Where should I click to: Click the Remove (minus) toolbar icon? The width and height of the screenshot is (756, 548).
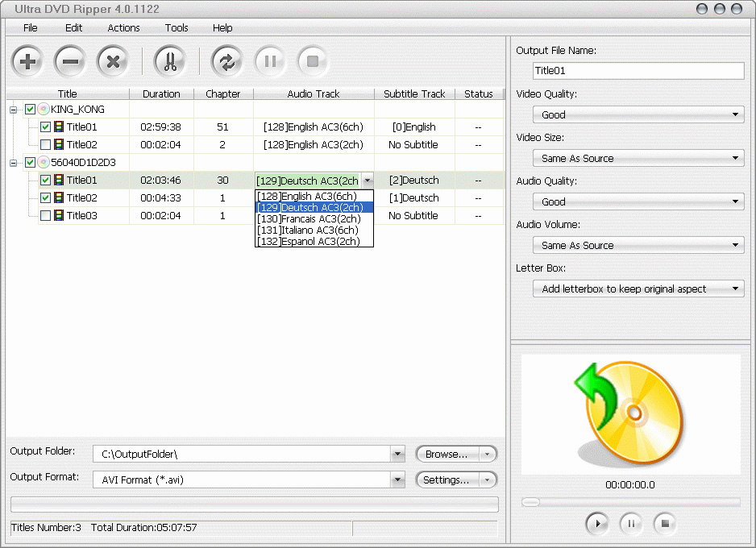(70, 62)
